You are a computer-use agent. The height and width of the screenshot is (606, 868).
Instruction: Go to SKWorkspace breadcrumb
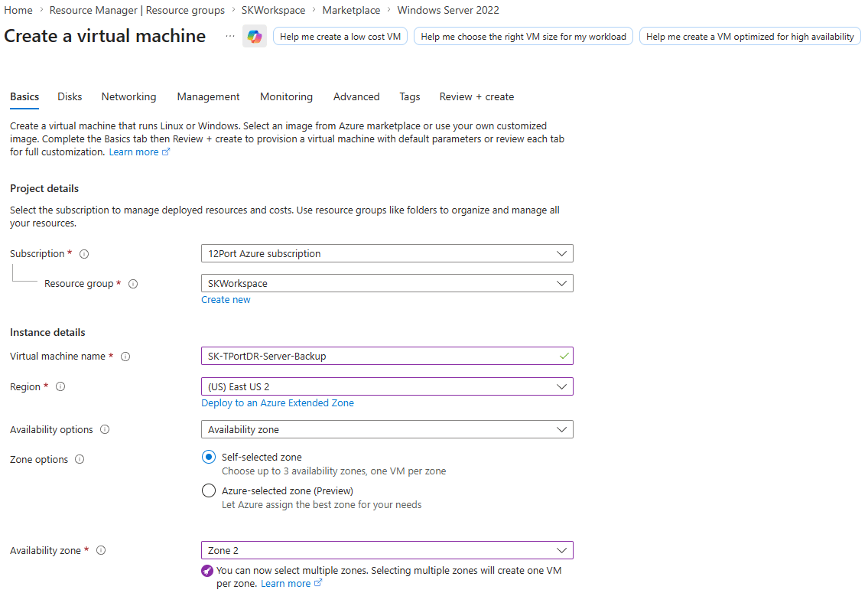(x=274, y=10)
